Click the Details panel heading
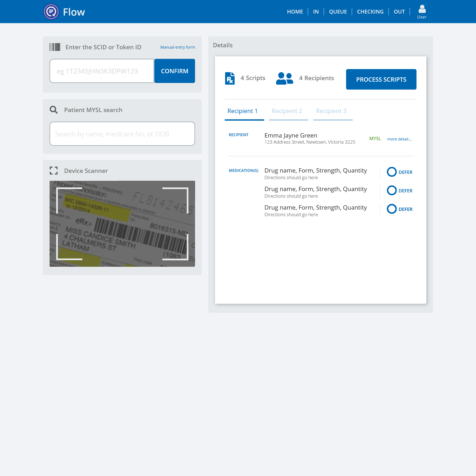This screenshot has height=476, width=476. 223,45
